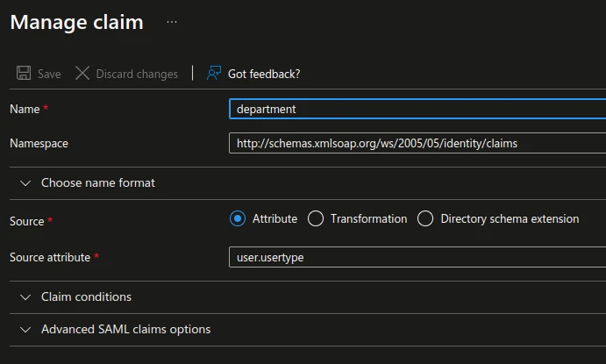Click the Namespace URL input field
This screenshot has height=364, width=606.
coord(417,143)
